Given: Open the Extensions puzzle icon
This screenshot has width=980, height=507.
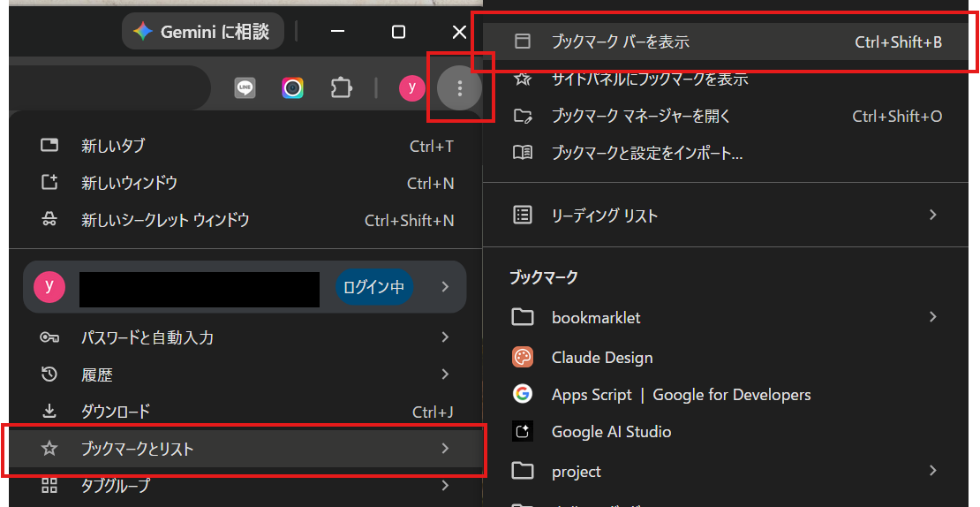Looking at the screenshot, I should pyautogui.click(x=341, y=88).
